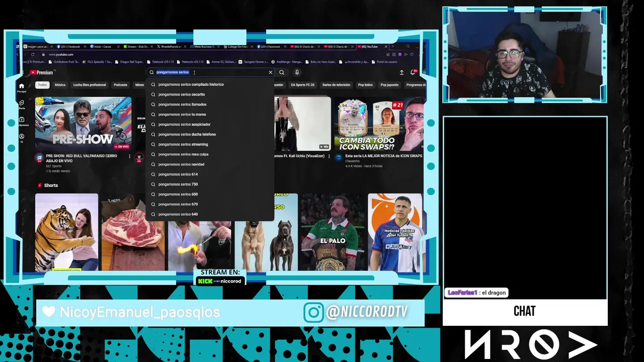Select the Podcasts filter chip
This screenshot has height=362, width=644.
tap(120, 85)
